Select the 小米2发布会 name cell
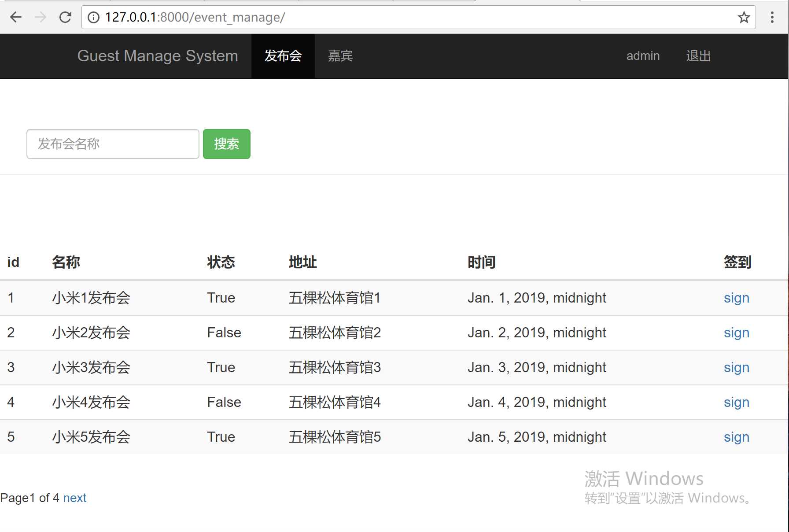Image resolution: width=789 pixels, height=532 pixels. point(91,333)
